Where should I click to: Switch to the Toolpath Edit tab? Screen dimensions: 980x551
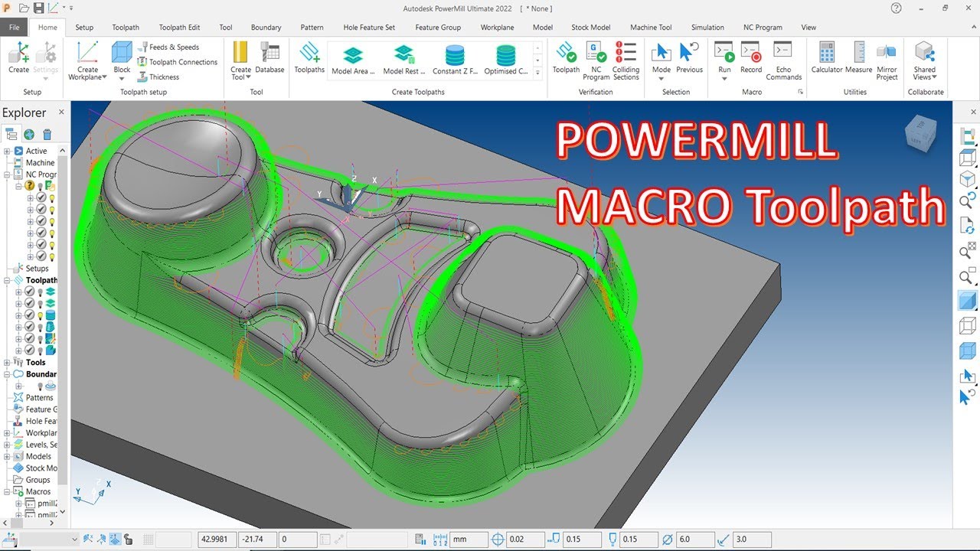coord(179,28)
